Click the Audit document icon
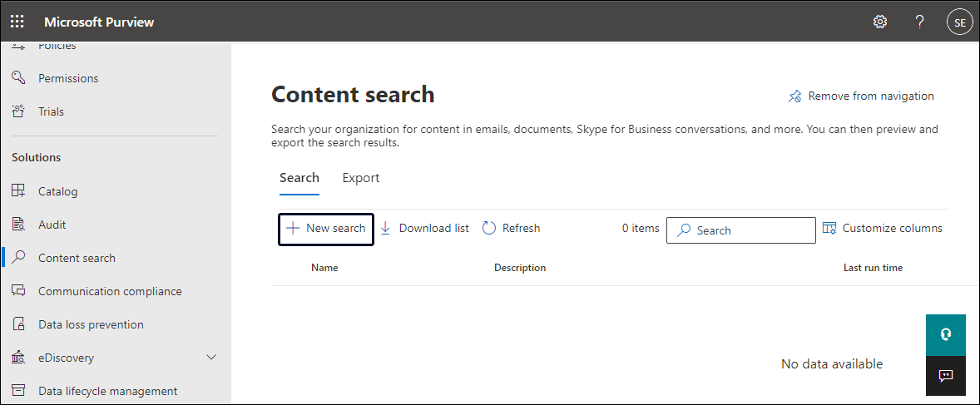The height and width of the screenshot is (405, 980). (x=19, y=225)
